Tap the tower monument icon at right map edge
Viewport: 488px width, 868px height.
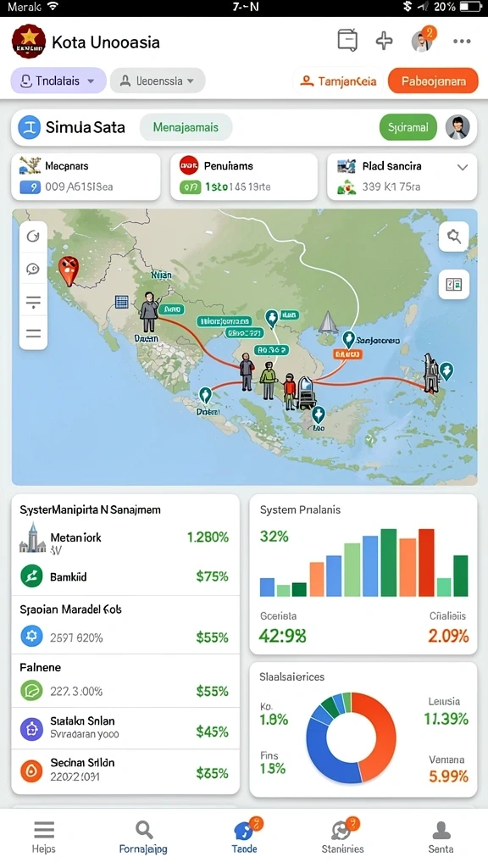(431, 373)
